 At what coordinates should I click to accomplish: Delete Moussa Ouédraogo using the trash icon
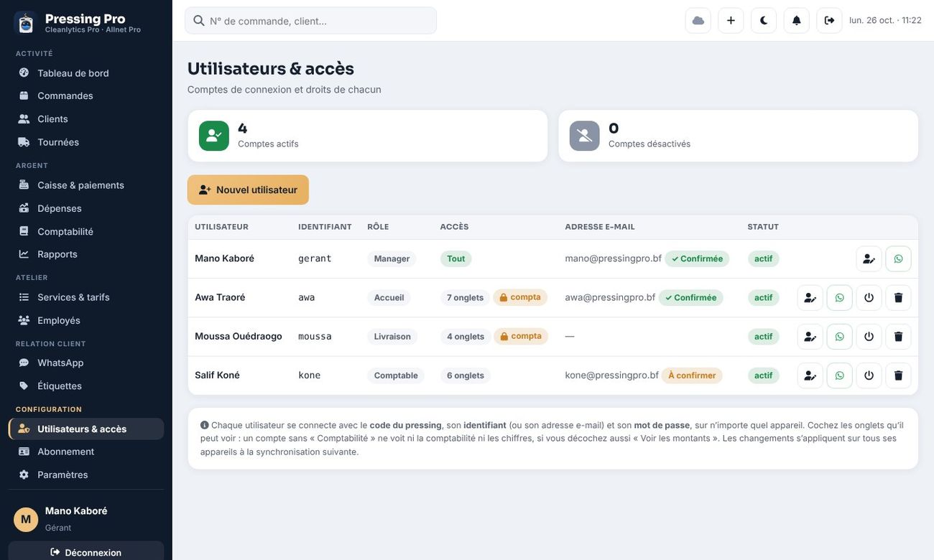point(898,336)
